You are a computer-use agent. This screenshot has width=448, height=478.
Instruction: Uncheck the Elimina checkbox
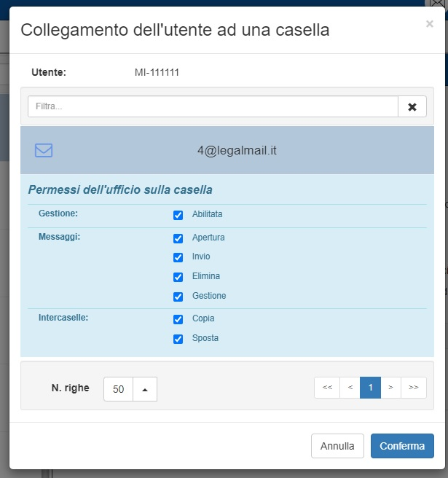[x=178, y=277]
